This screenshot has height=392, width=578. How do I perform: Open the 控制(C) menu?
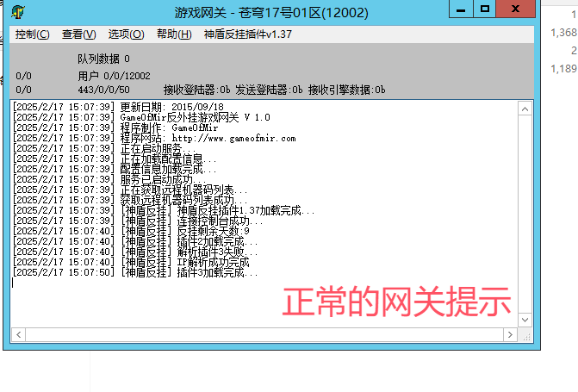click(33, 34)
